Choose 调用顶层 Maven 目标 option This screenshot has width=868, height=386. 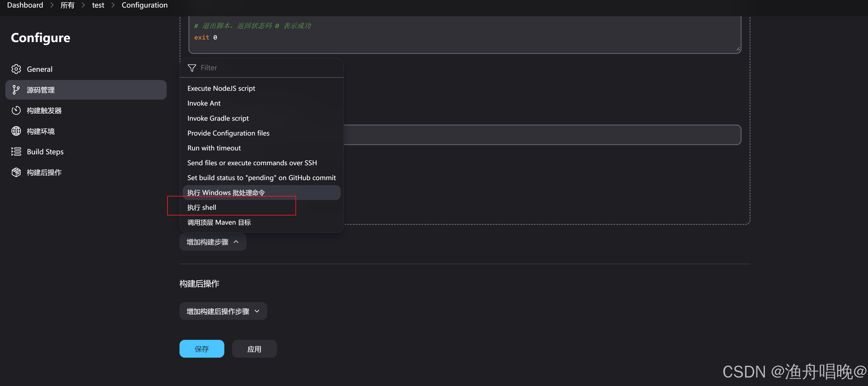[262, 222]
